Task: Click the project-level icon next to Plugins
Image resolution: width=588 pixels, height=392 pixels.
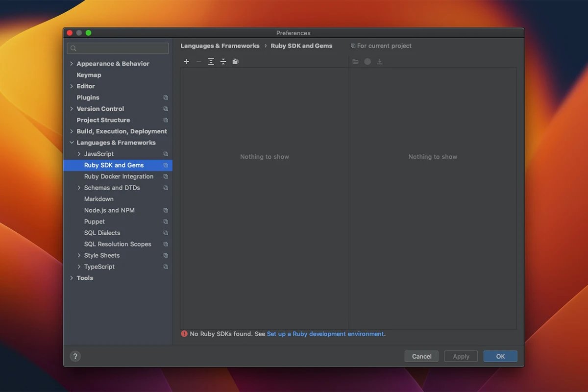Action: coord(166,98)
